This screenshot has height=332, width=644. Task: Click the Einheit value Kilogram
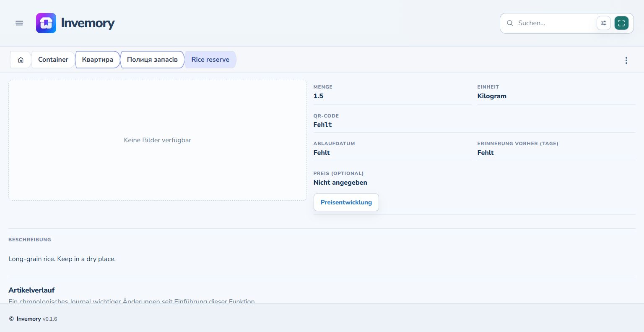[x=492, y=96]
